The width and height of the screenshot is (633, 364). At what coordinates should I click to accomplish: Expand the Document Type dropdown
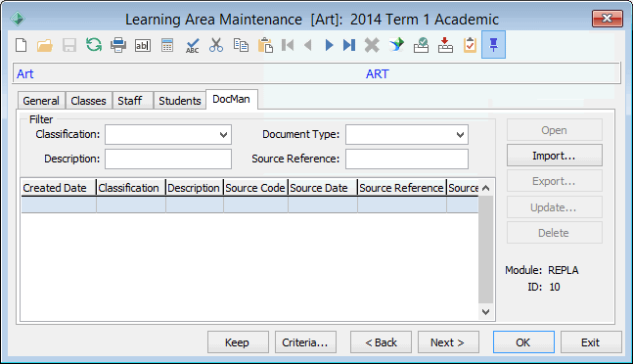point(460,135)
